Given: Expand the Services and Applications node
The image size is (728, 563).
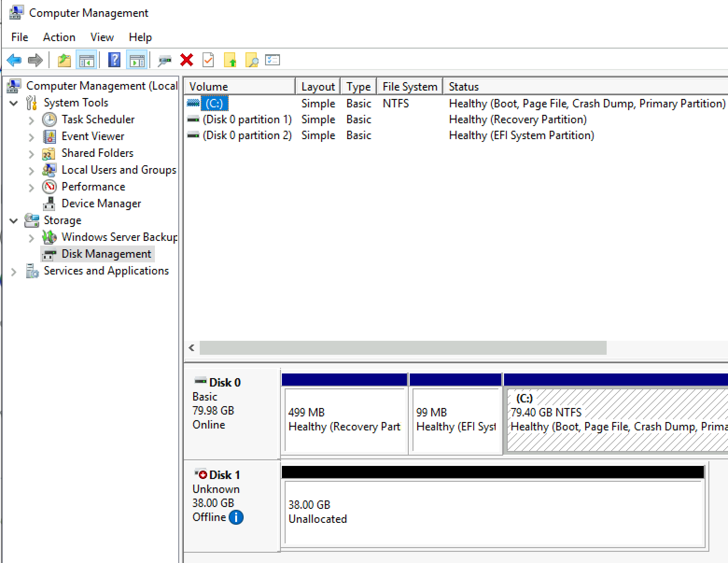Looking at the screenshot, I should [x=14, y=272].
